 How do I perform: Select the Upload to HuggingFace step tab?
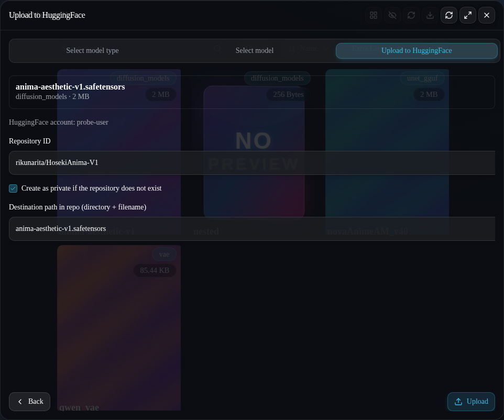[x=417, y=50]
